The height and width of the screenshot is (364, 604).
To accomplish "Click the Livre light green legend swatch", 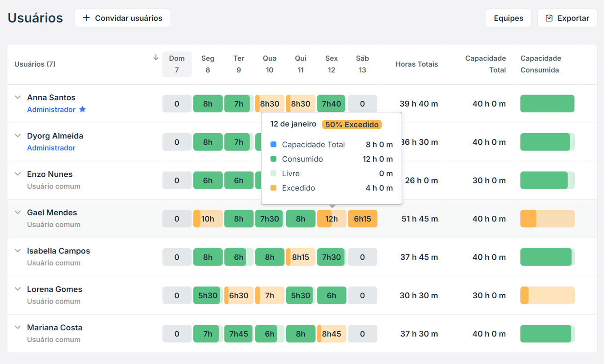I will pyautogui.click(x=273, y=174).
